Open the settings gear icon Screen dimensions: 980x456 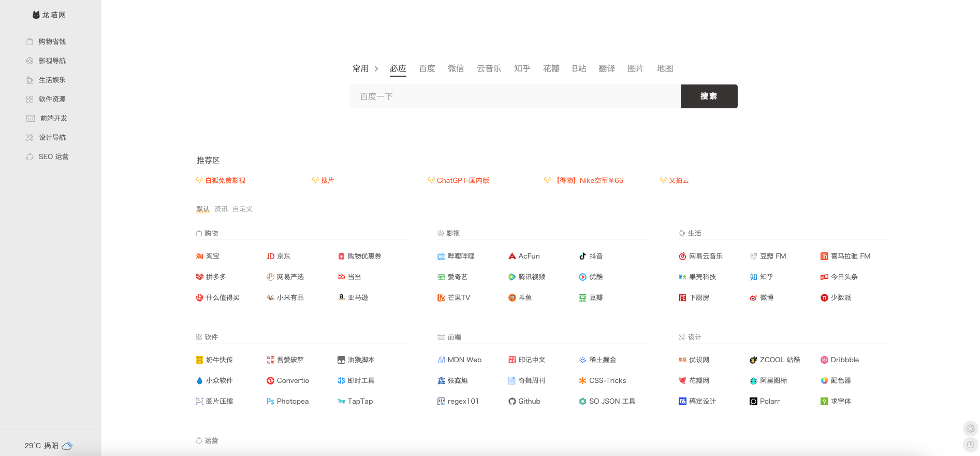point(971,429)
